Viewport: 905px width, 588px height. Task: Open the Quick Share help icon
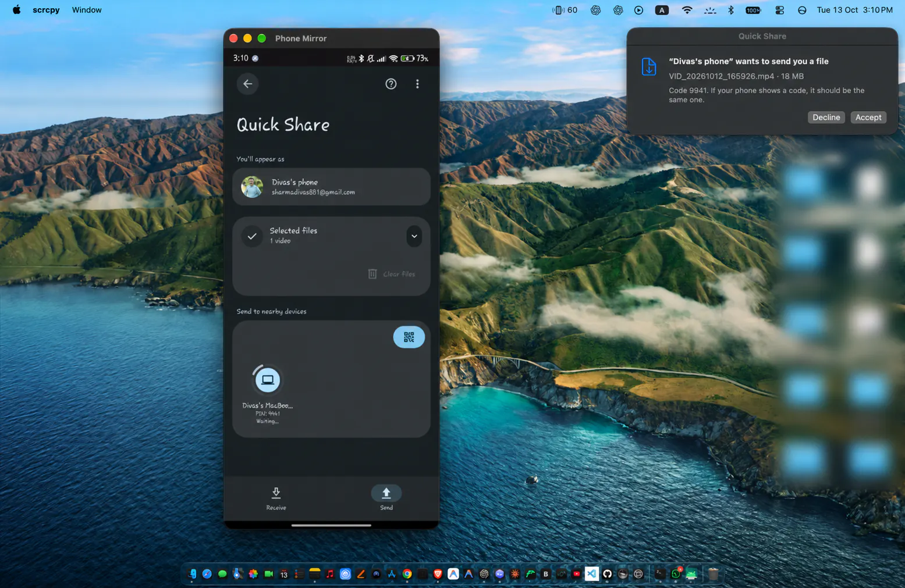[391, 84]
